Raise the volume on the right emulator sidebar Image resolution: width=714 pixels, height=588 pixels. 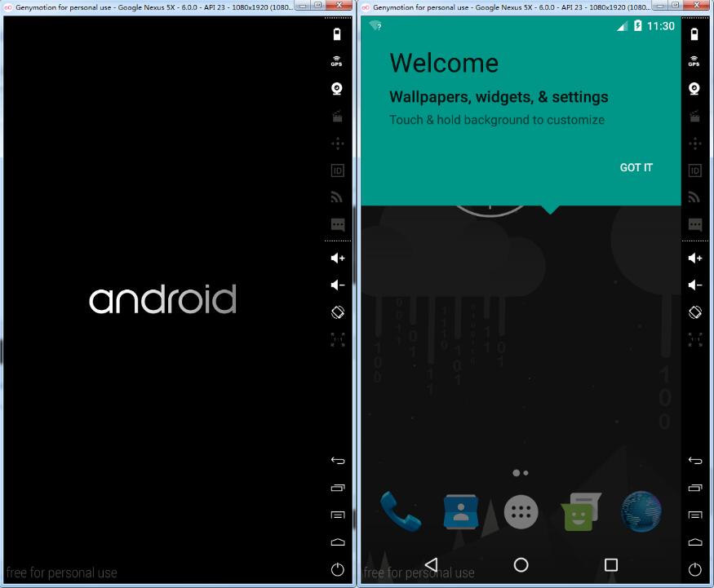click(x=695, y=258)
